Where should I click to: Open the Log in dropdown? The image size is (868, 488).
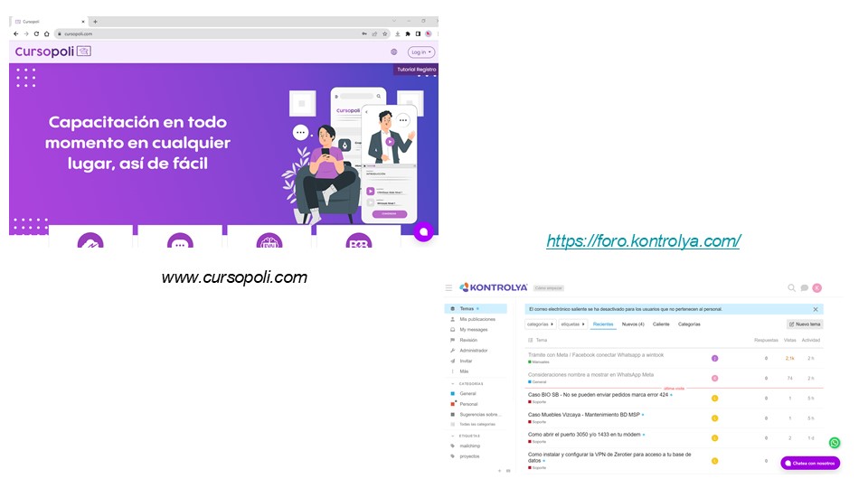[420, 52]
